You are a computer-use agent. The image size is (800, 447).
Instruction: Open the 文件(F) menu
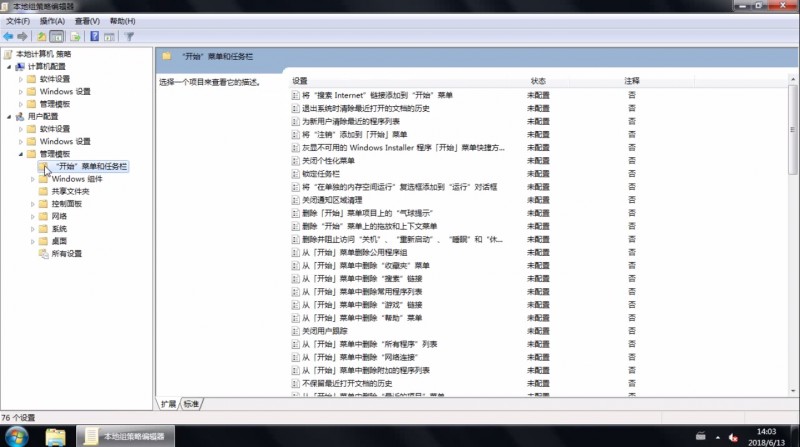pyautogui.click(x=18, y=21)
